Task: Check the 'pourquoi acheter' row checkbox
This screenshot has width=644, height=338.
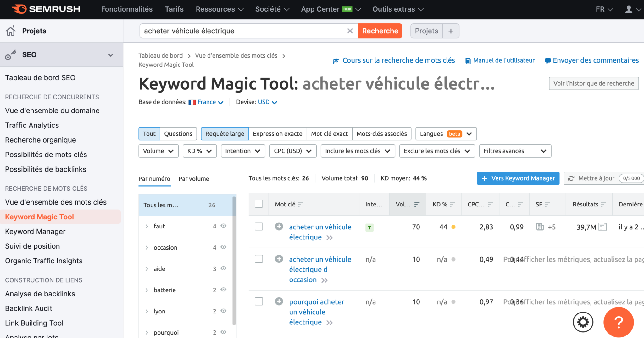Action: pos(259,301)
